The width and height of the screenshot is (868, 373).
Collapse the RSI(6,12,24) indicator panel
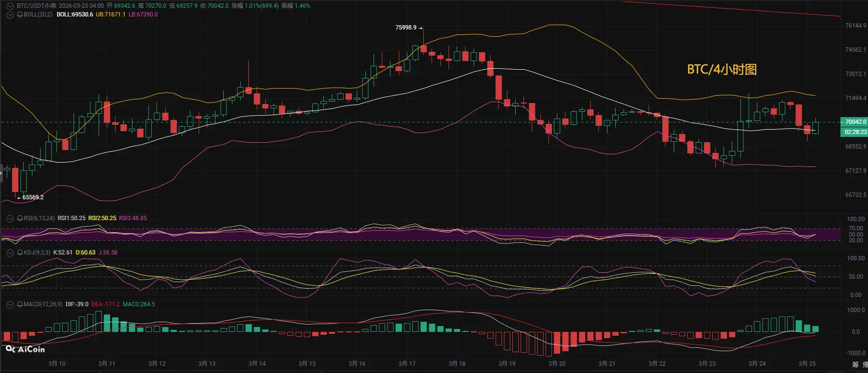10,218
